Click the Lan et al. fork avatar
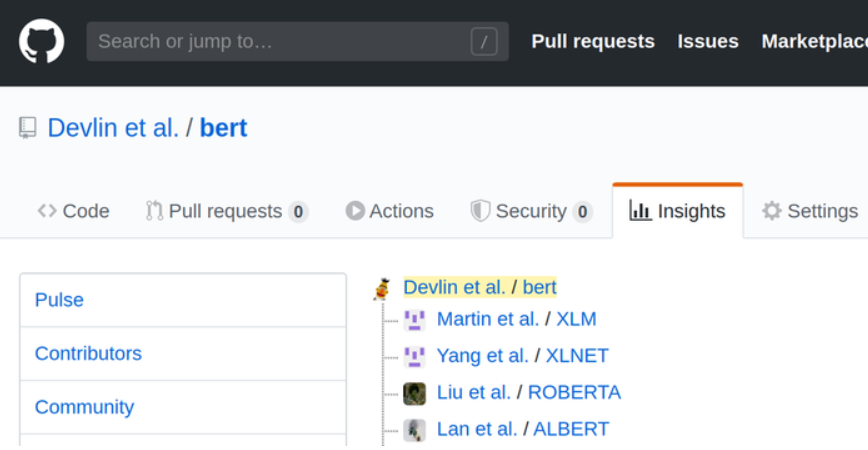The height and width of the screenshot is (450, 868). pyautogui.click(x=414, y=430)
